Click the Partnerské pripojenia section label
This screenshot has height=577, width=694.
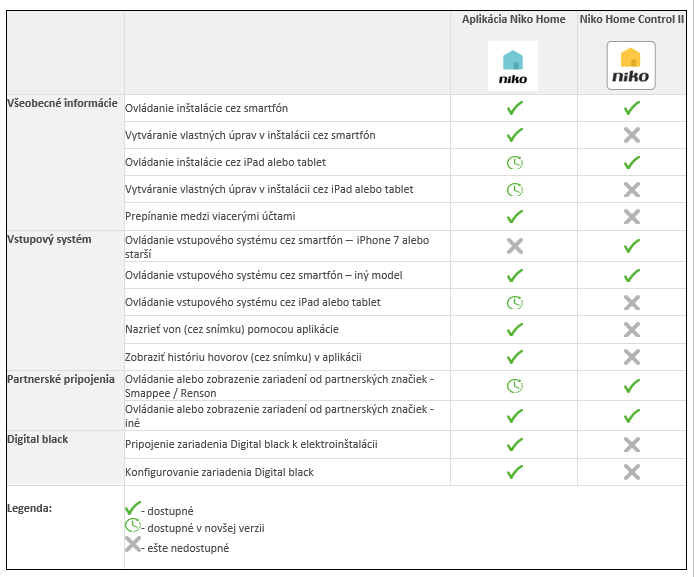pyautogui.click(x=63, y=379)
